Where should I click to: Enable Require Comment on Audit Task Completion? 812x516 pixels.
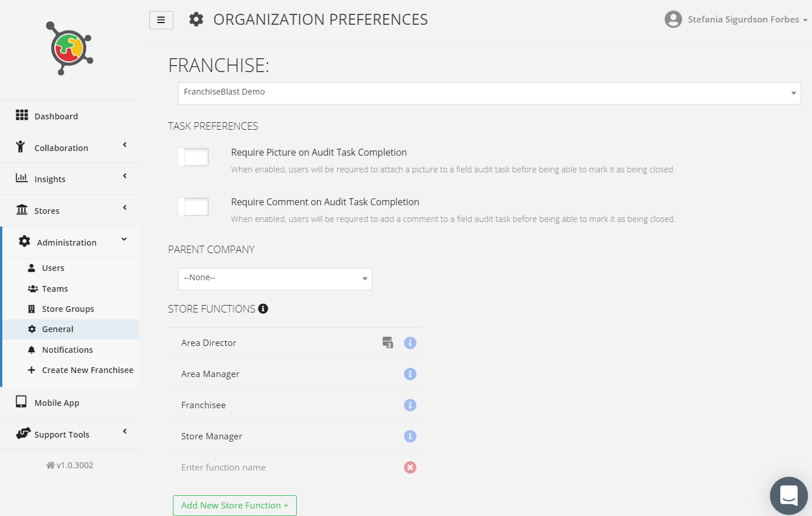point(194,206)
